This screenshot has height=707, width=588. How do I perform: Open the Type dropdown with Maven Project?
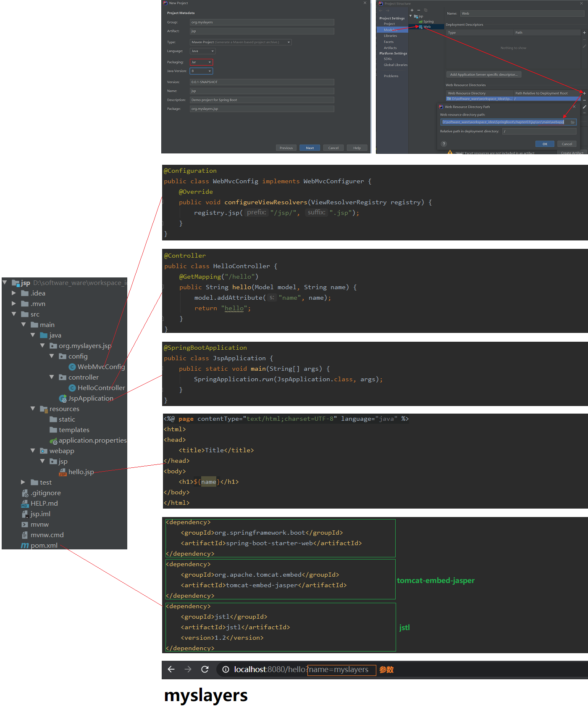tap(241, 42)
